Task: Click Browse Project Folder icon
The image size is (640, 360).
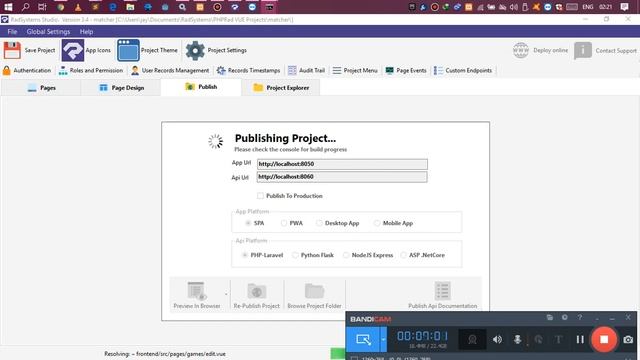Action: coord(314,291)
